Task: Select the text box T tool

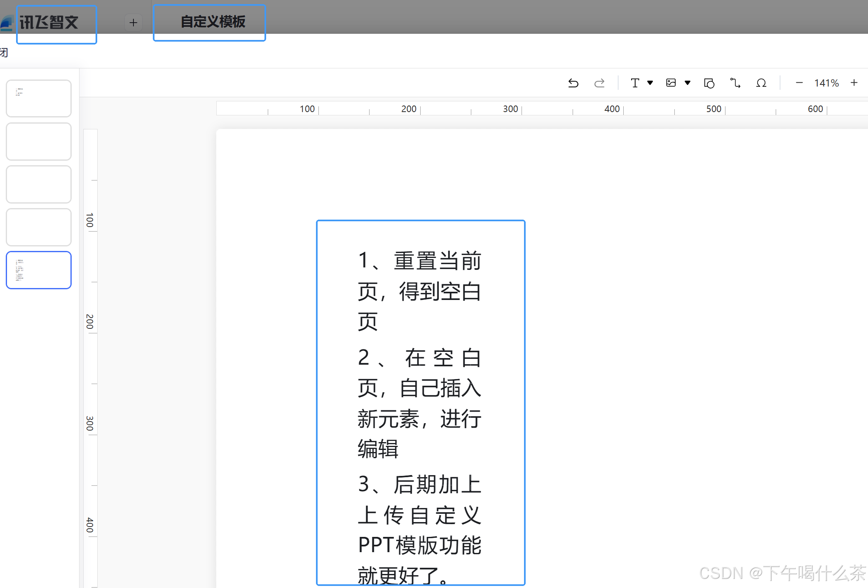Action: point(635,83)
